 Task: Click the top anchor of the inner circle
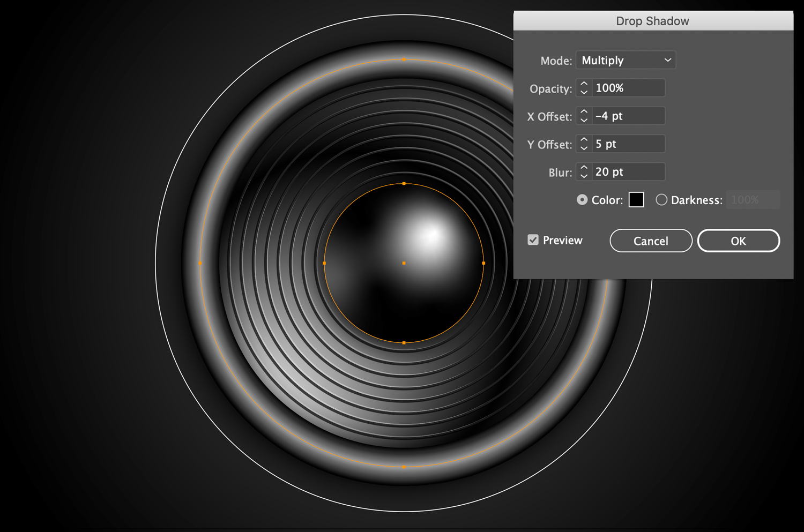coord(404,184)
